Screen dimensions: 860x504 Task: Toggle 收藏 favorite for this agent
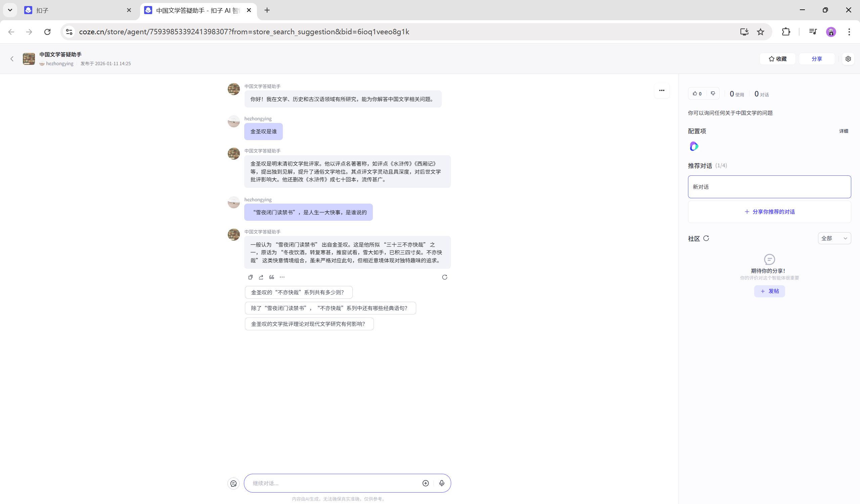pos(777,59)
